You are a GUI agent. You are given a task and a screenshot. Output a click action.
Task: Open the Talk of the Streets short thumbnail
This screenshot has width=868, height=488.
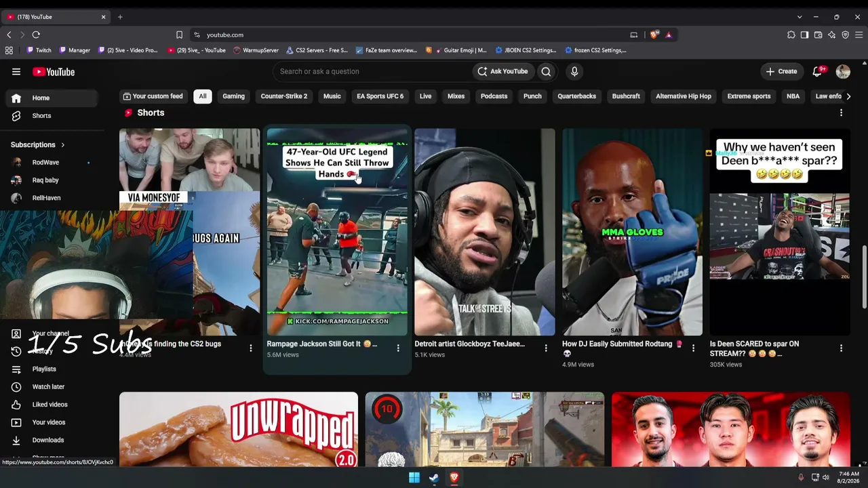pyautogui.click(x=485, y=232)
